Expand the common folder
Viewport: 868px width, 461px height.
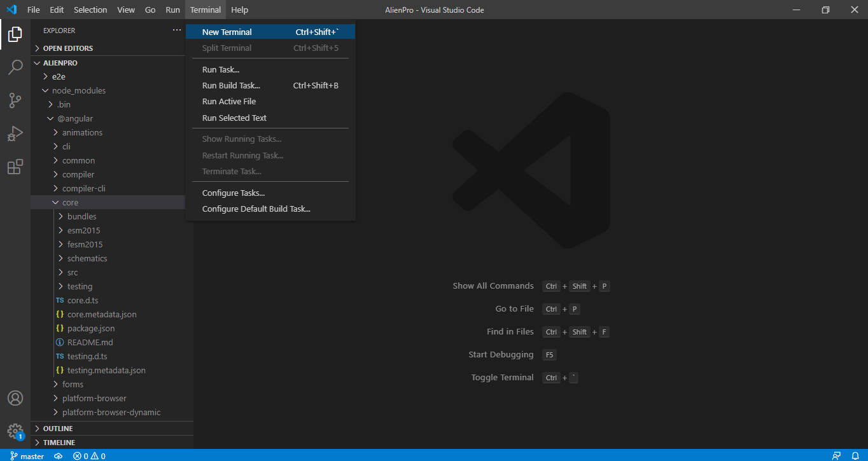[108, 160]
